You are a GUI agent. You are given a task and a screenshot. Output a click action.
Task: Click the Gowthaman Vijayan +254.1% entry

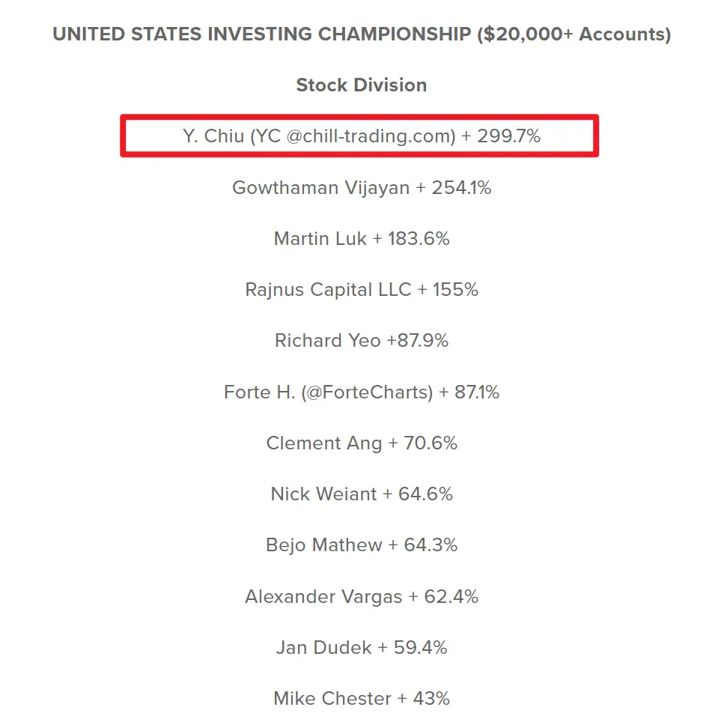362,187
